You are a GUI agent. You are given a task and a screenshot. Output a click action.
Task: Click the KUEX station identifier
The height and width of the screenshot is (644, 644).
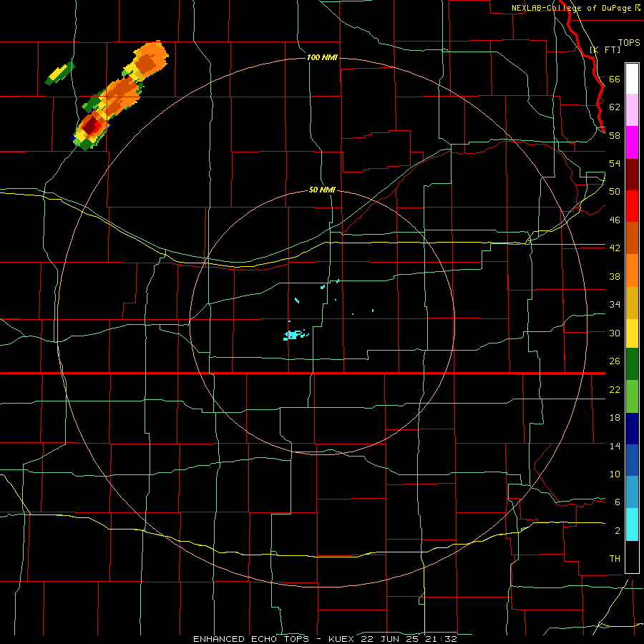(343, 639)
